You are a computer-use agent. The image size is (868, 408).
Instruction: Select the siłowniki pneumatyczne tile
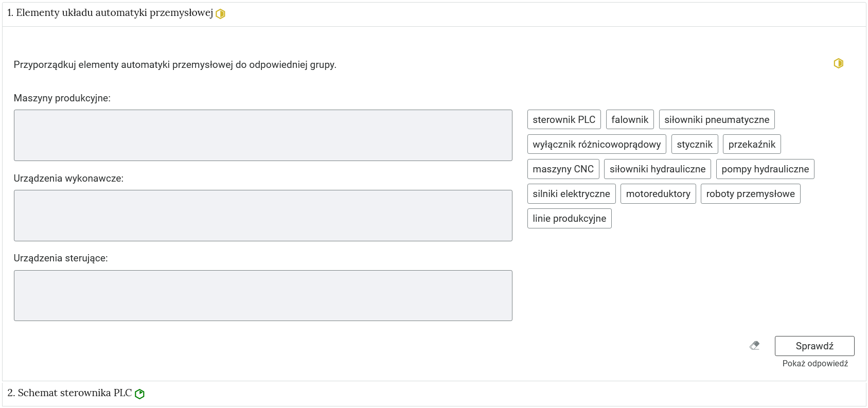tap(716, 120)
